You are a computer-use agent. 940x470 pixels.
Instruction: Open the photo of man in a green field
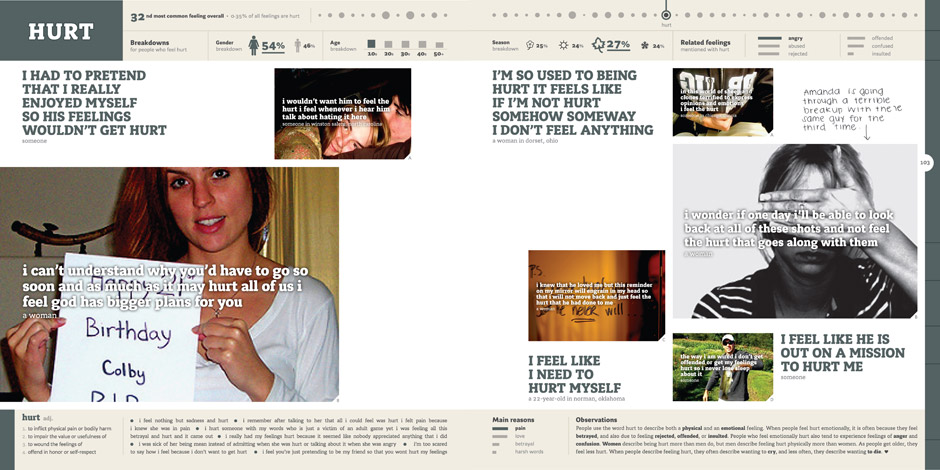click(x=722, y=367)
